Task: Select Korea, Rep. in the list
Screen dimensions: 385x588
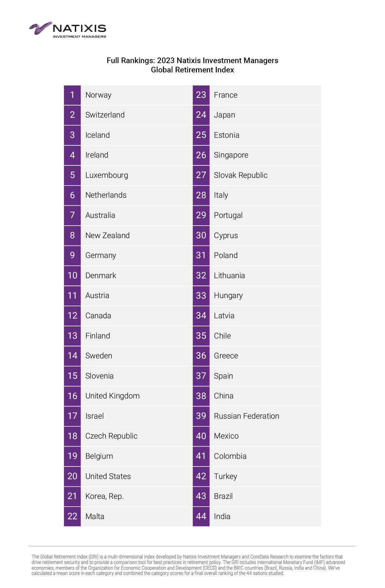Action: pyautogui.click(x=104, y=496)
